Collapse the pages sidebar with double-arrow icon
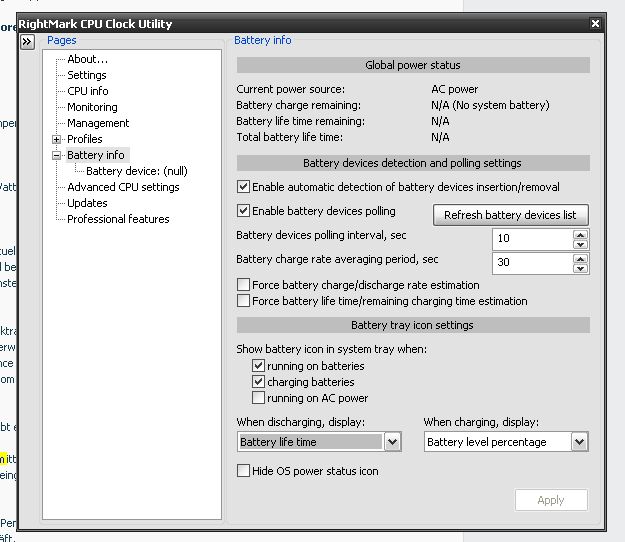 pyautogui.click(x=27, y=42)
